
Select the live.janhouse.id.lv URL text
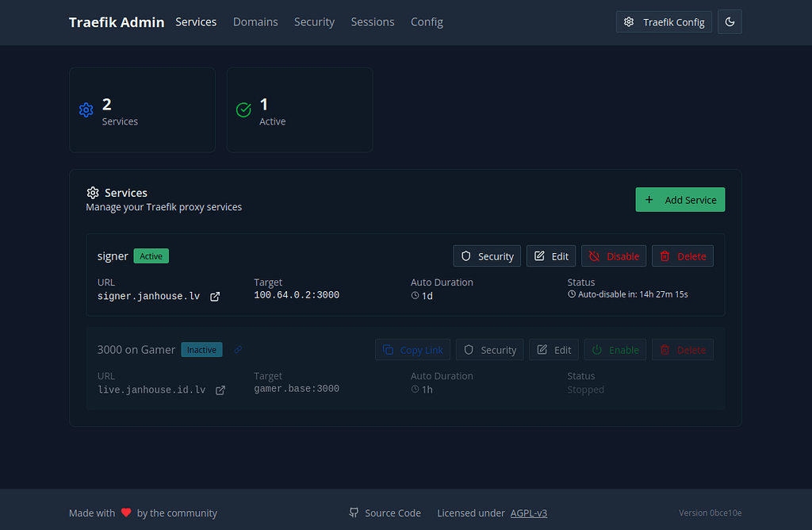151,390
